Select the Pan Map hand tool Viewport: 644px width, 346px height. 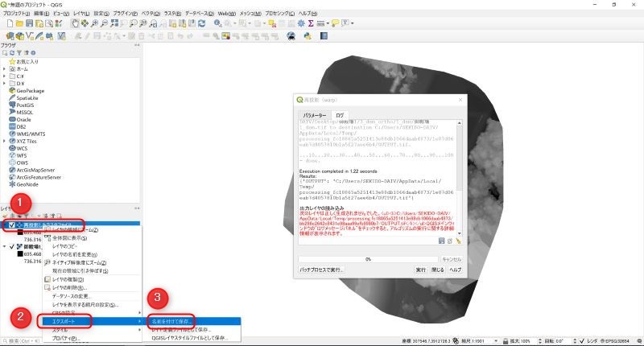click(76, 24)
